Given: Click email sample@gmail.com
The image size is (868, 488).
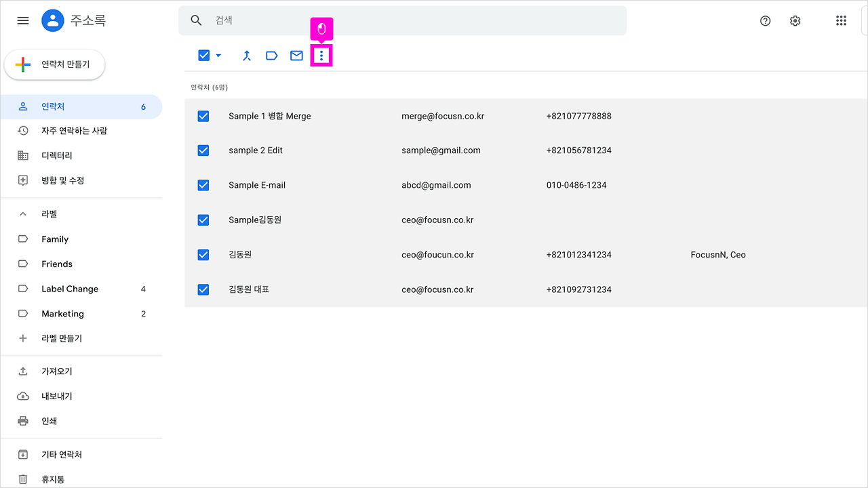Looking at the screenshot, I should [x=441, y=150].
